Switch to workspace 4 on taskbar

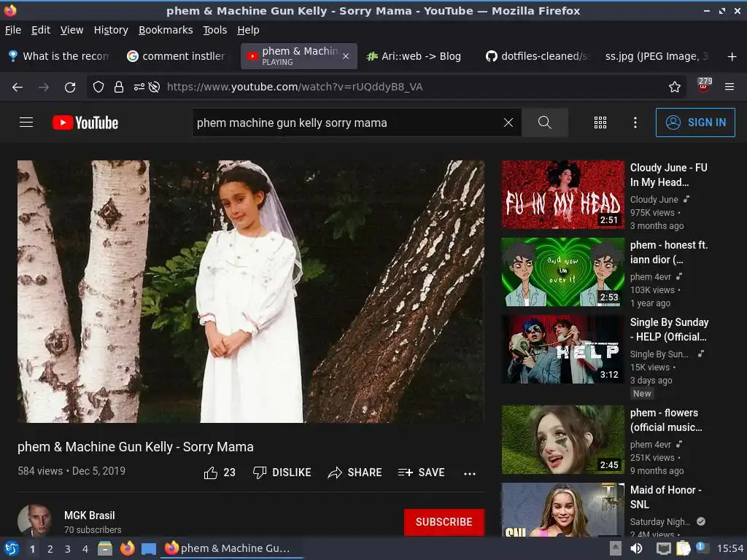pyautogui.click(x=85, y=549)
